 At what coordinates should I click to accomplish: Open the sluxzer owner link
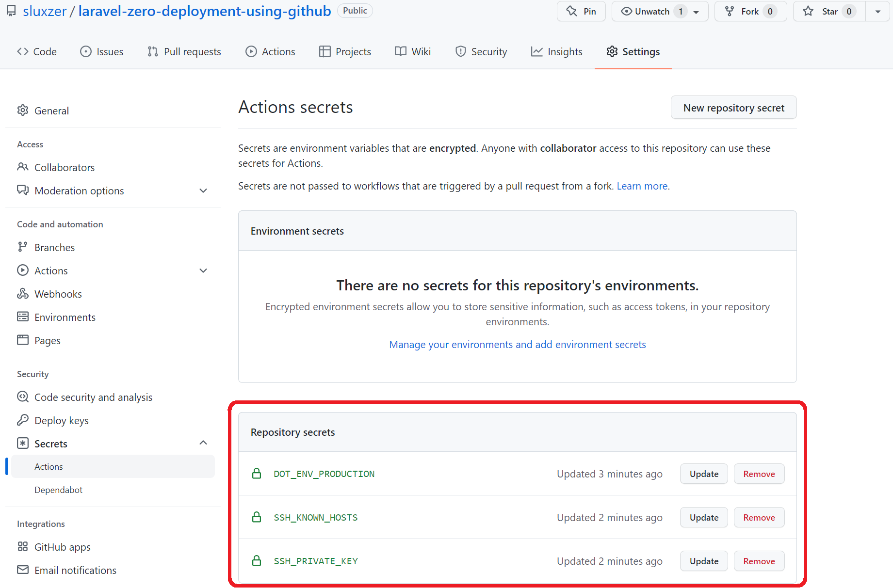pyautogui.click(x=45, y=11)
